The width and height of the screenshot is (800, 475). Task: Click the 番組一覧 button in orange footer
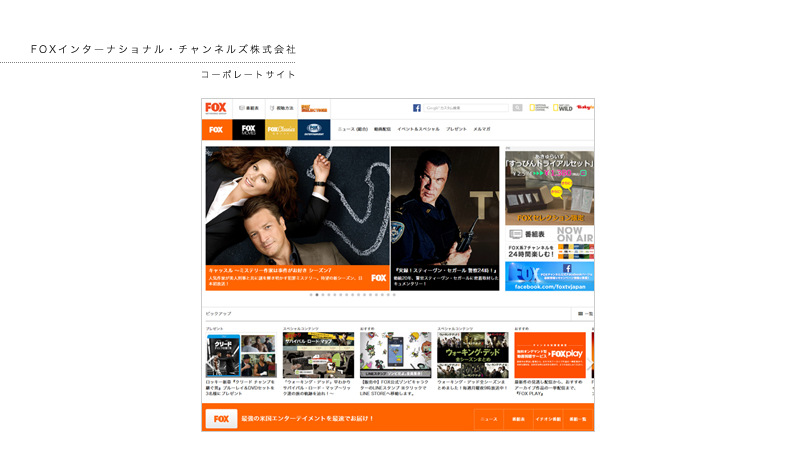578,419
